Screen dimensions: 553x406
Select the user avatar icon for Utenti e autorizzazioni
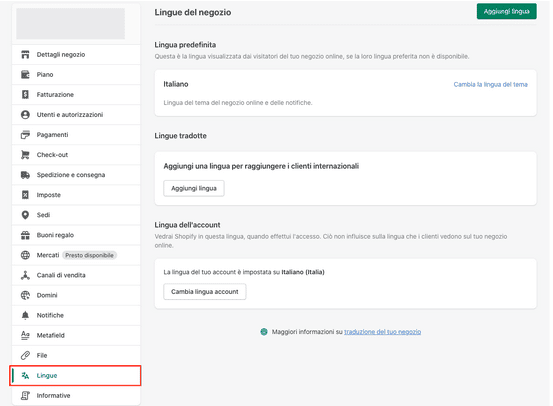25,115
